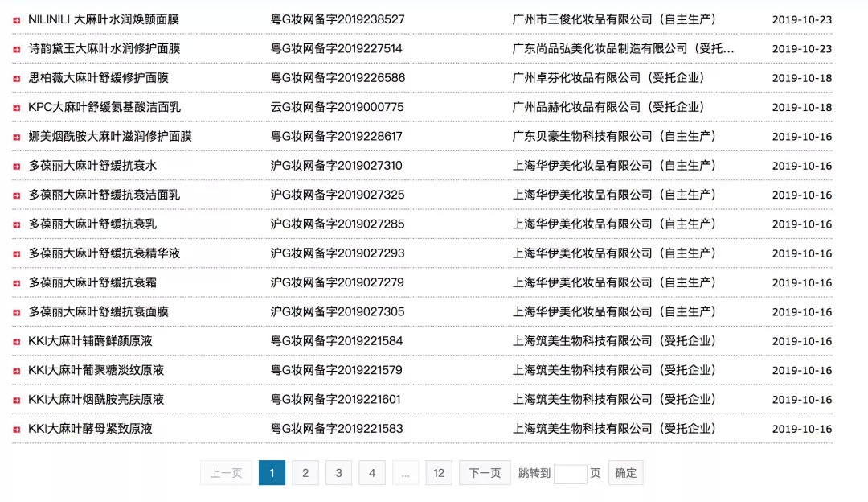Click red icon beside 思柏薇大麻叶舒缓修护面膜
Viewport: 868px width, 502px height.
tap(17, 79)
